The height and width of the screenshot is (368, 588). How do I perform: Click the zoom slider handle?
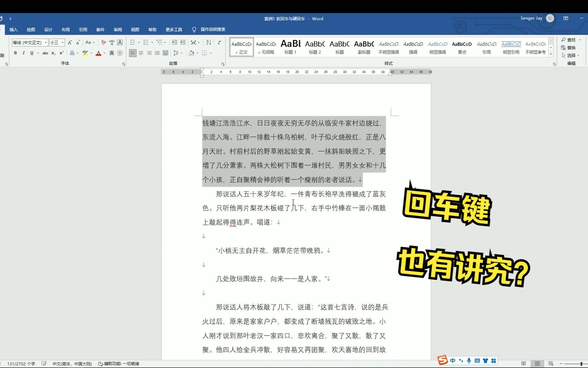(x=582, y=364)
